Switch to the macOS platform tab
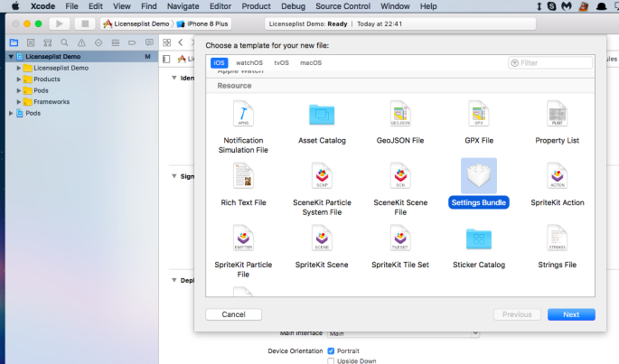619x364 pixels. tap(311, 62)
